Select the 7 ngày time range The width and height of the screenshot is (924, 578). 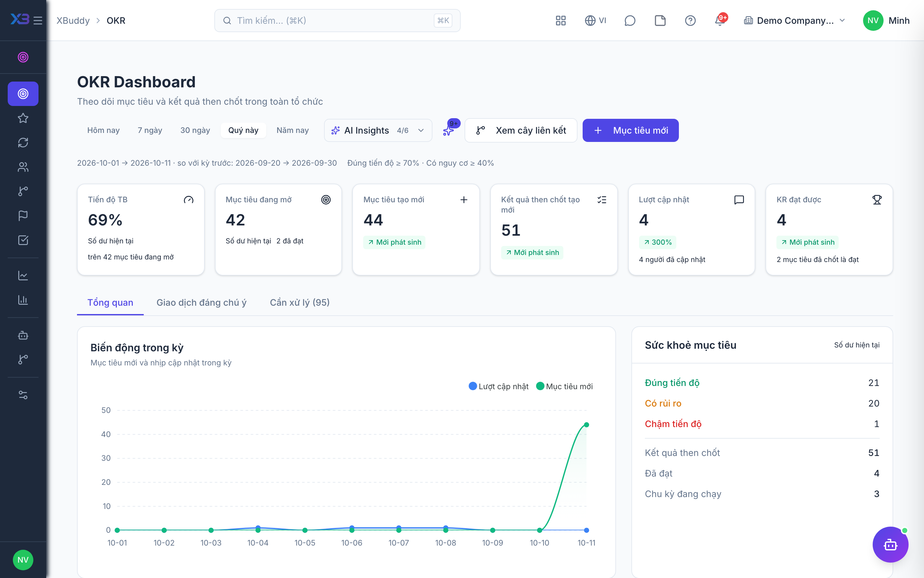(150, 130)
